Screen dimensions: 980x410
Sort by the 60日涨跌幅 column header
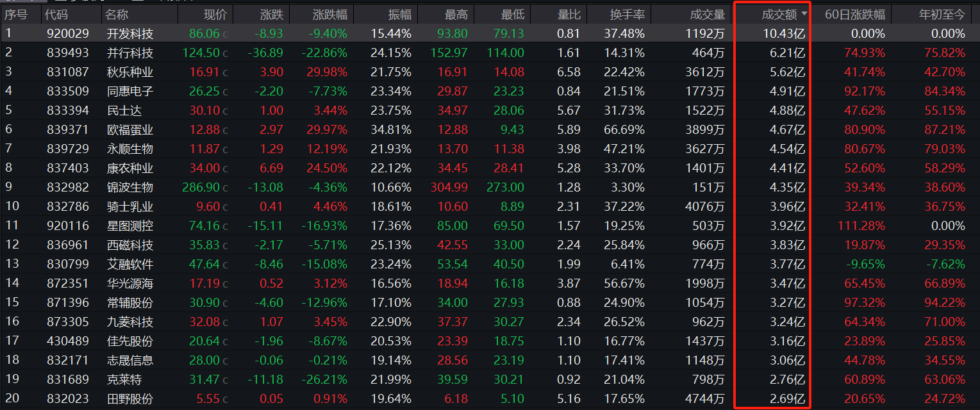(x=855, y=14)
